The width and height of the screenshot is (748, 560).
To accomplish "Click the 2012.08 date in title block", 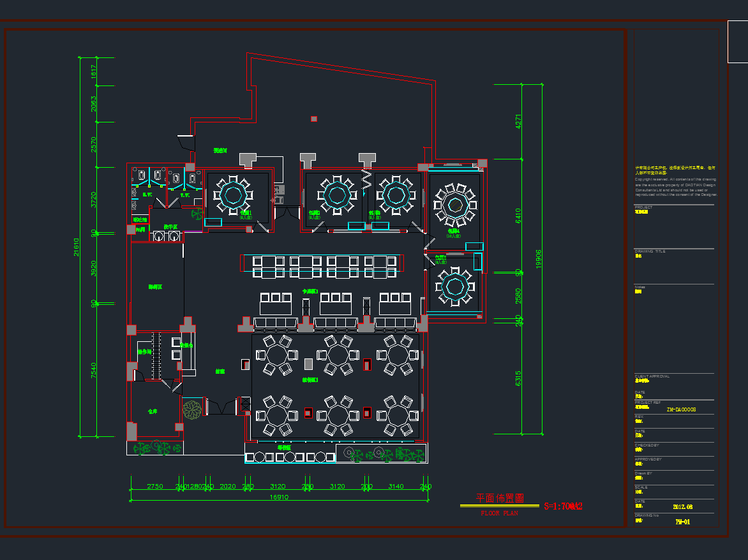I will 682,507.
